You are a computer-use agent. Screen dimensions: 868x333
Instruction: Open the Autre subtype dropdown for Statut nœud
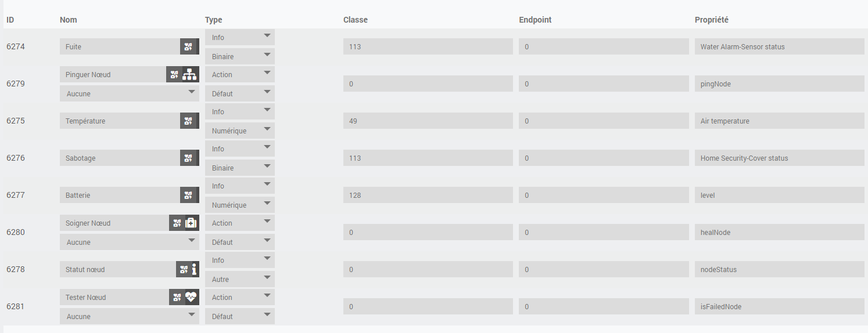click(240, 279)
